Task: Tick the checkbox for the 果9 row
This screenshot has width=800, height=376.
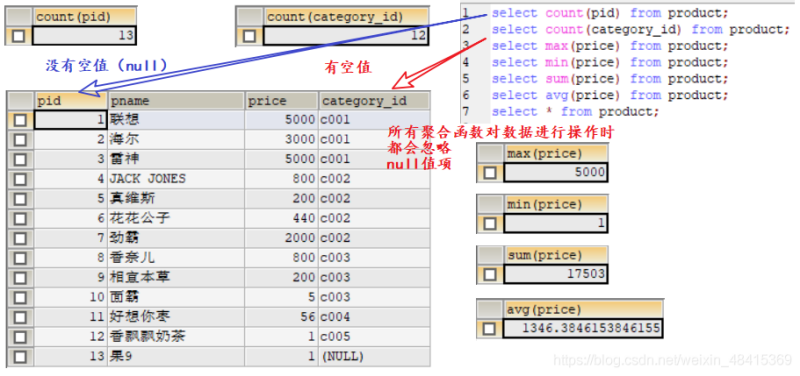Action: pyautogui.click(x=20, y=357)
